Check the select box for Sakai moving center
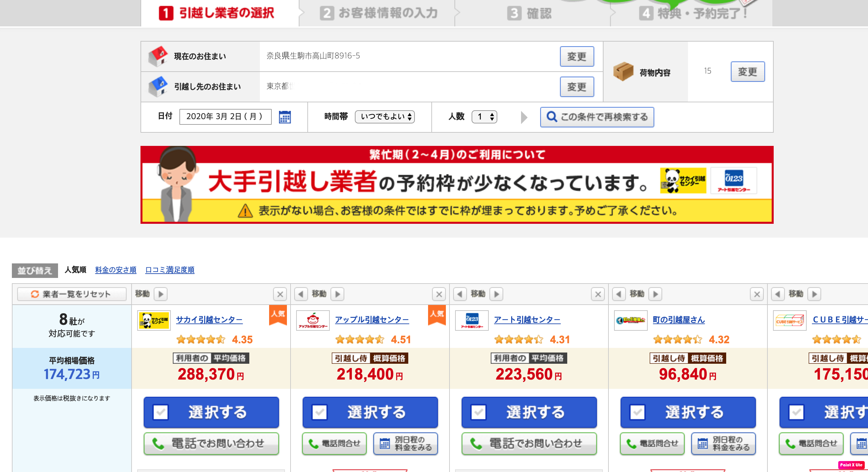Viewport: 868px width, 472px height. (160, 412)
